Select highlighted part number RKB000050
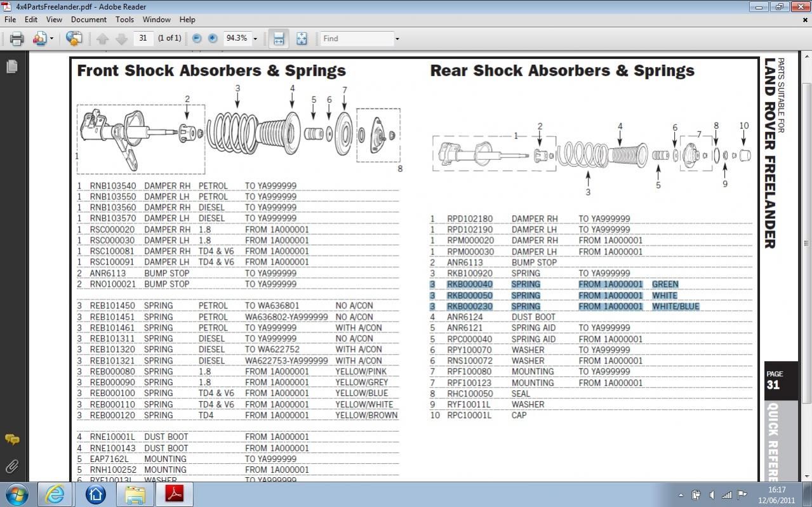812x507 pixels. click(469, 295)
